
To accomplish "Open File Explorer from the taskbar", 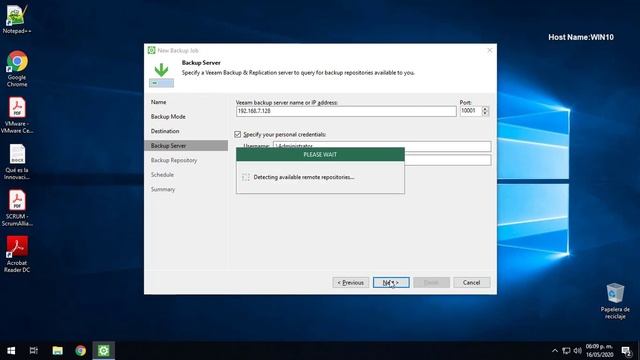I will tap(58, 351).
